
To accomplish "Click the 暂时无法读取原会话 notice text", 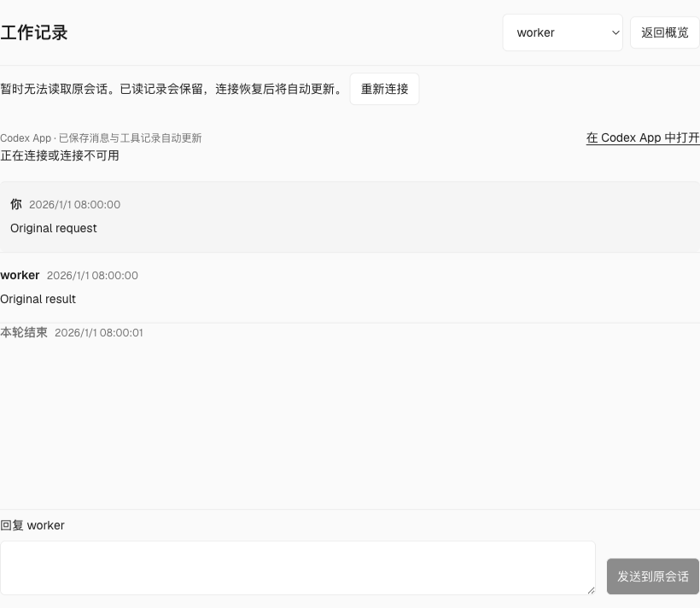I will 172,89.
